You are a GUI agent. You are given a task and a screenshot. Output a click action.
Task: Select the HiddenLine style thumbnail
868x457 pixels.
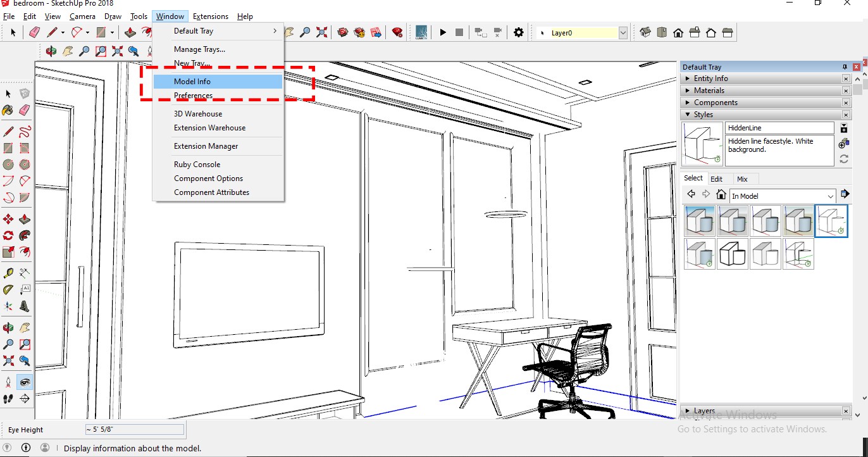pyautogui.click(x=831, y=221)
